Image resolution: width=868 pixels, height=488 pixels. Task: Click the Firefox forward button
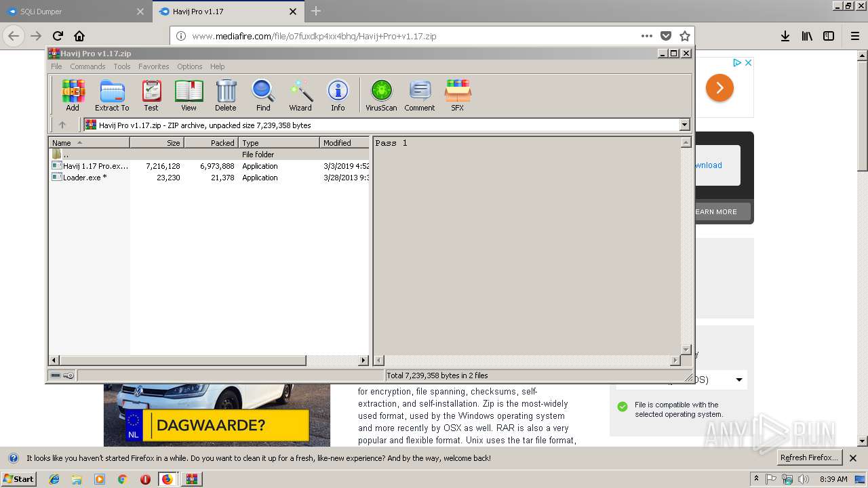coord(36,36)
